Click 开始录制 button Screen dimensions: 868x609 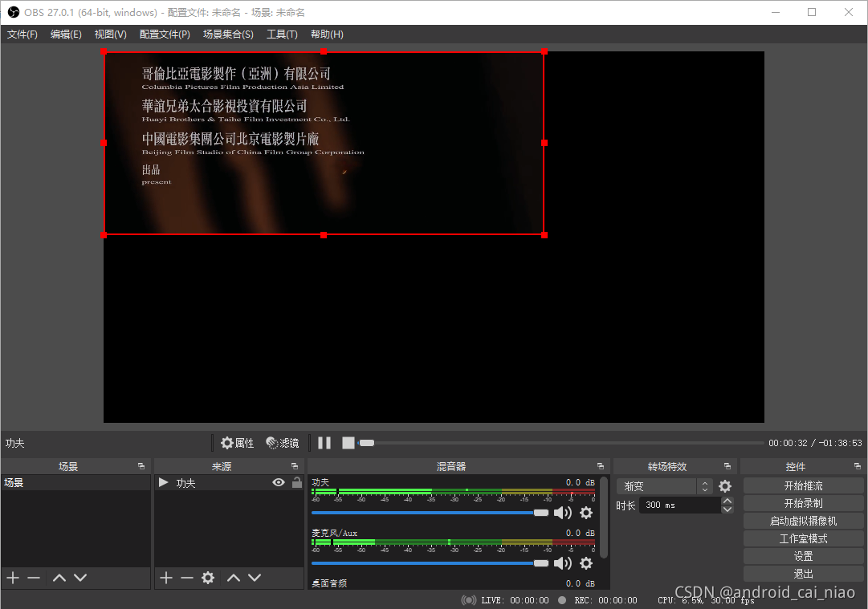[x=803, y=503]
